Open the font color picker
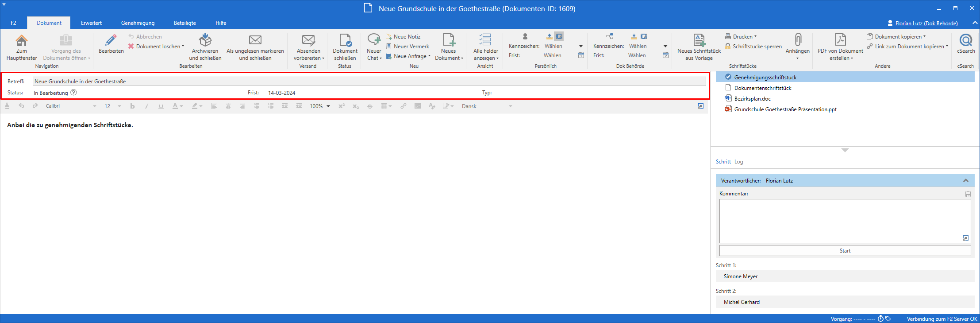 pyautogui.click(x=181, y=106)
